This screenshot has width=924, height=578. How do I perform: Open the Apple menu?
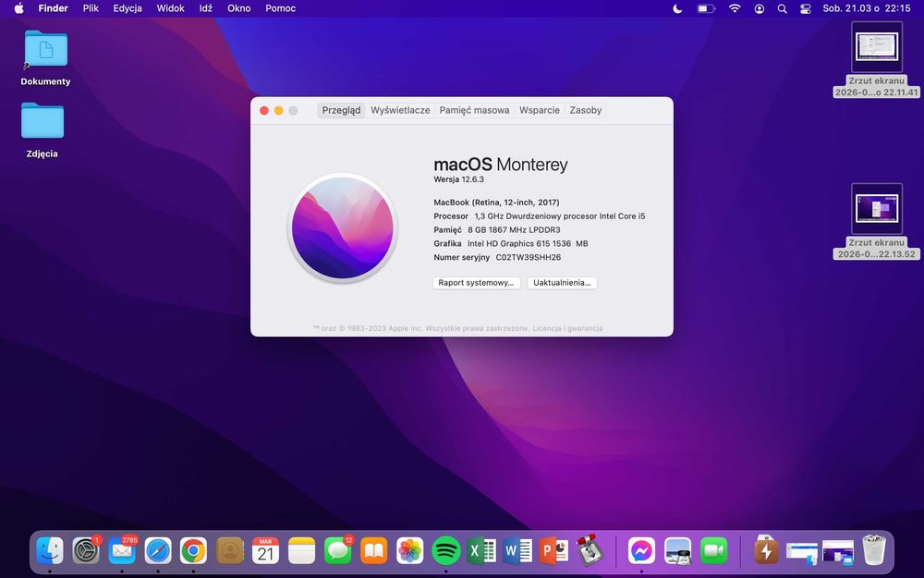(x=18, y=8)
